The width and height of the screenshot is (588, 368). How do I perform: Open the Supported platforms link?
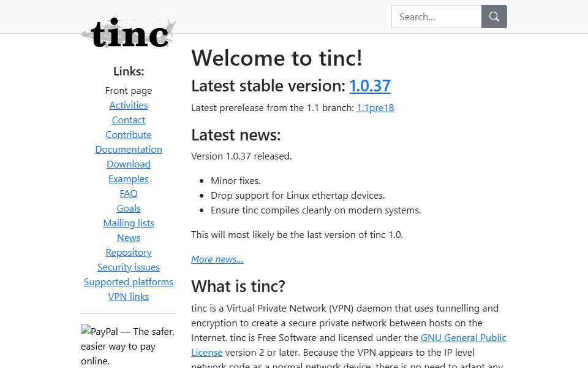(x=129, y=282)
